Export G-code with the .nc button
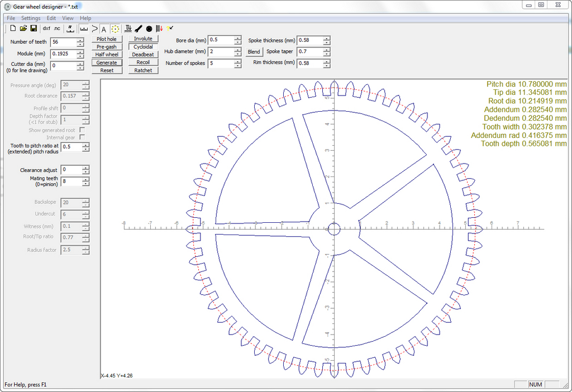Viewport: 572px width, 392px height. tap(57, 28)
